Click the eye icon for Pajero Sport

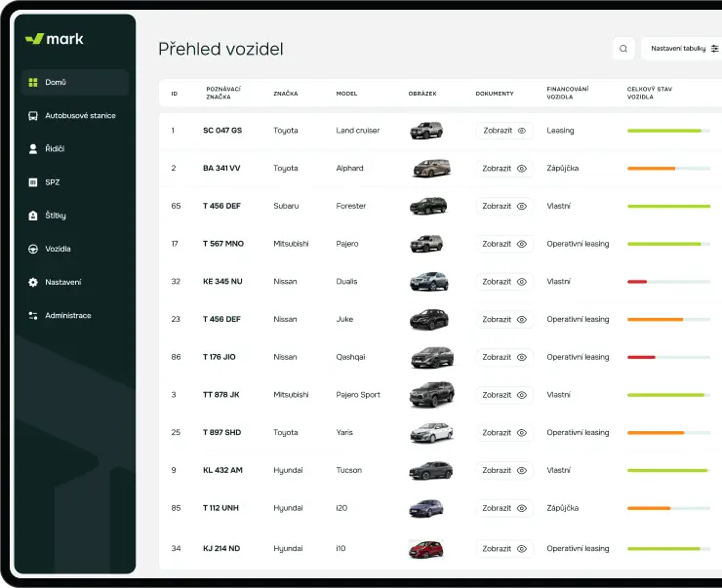[522, 395]
